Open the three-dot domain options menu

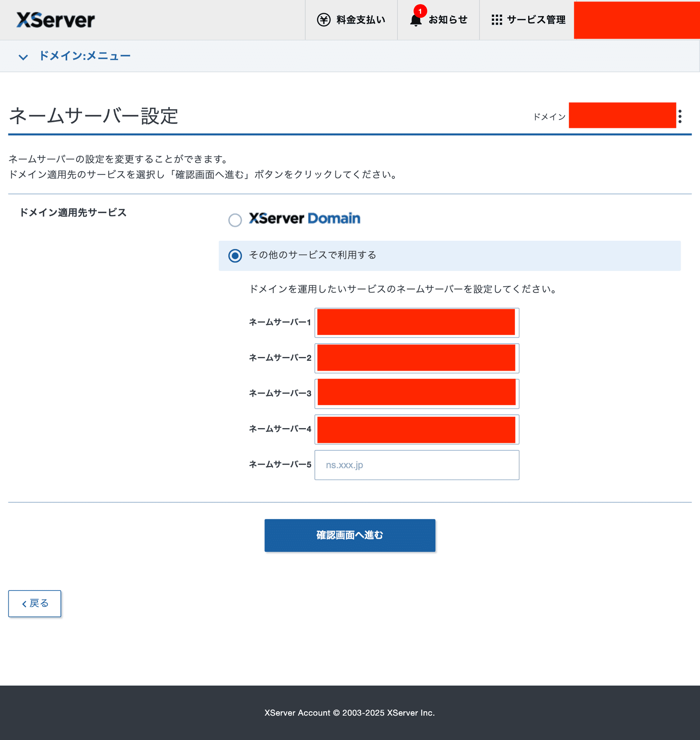[680, 116]
